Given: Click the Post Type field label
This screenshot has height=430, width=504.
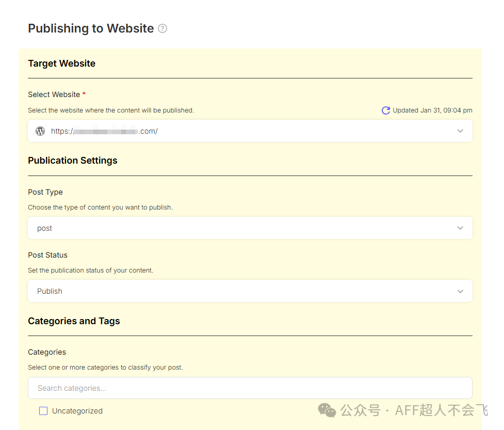Looking at the screenshot, I should pos(45,192).
